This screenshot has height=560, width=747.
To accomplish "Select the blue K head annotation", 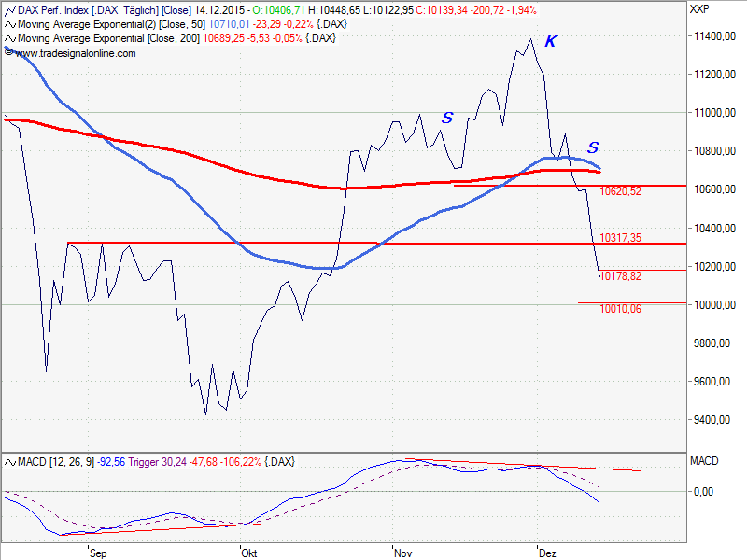I will 550,42.
